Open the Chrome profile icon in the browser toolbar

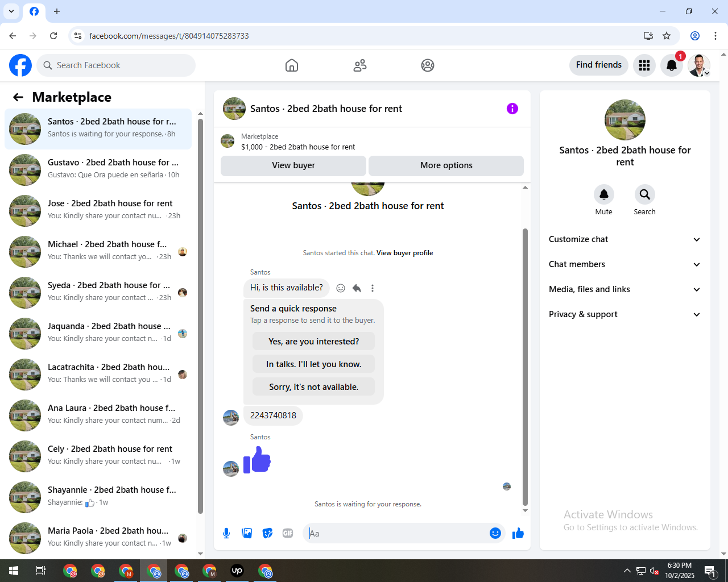(x=695, y=36)
